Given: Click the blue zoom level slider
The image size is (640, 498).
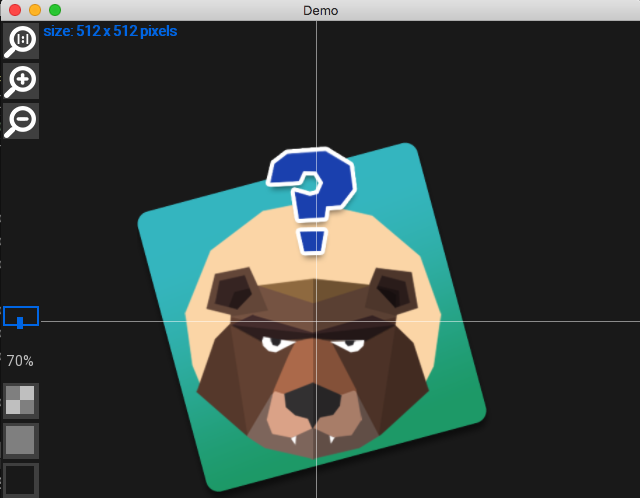Looking at the screenshot, I should [21, 317].
